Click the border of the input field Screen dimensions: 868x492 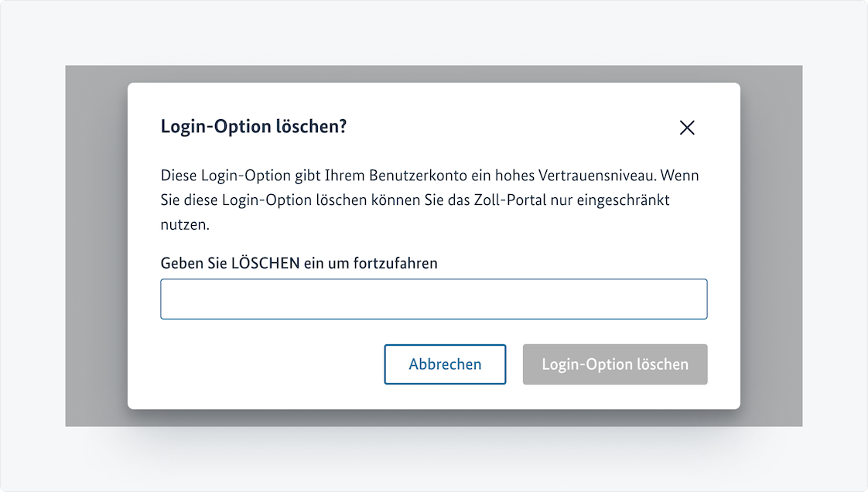[433, 280]
